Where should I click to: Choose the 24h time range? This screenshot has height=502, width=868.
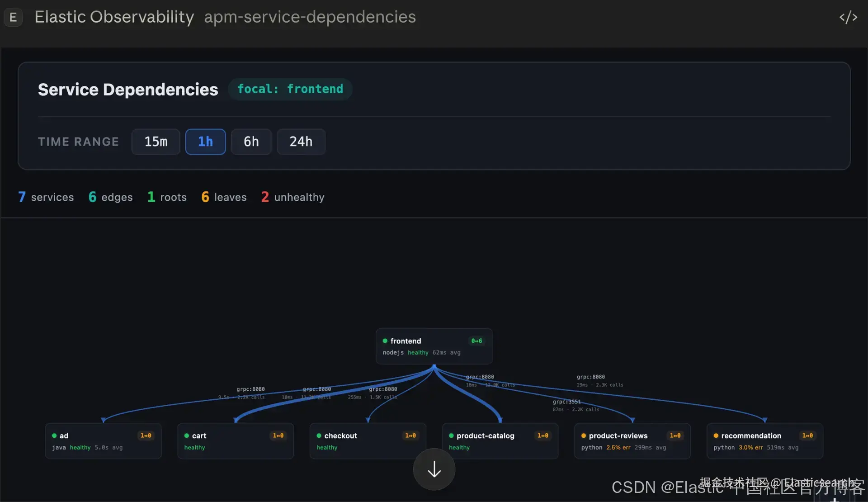pos(301,142)
